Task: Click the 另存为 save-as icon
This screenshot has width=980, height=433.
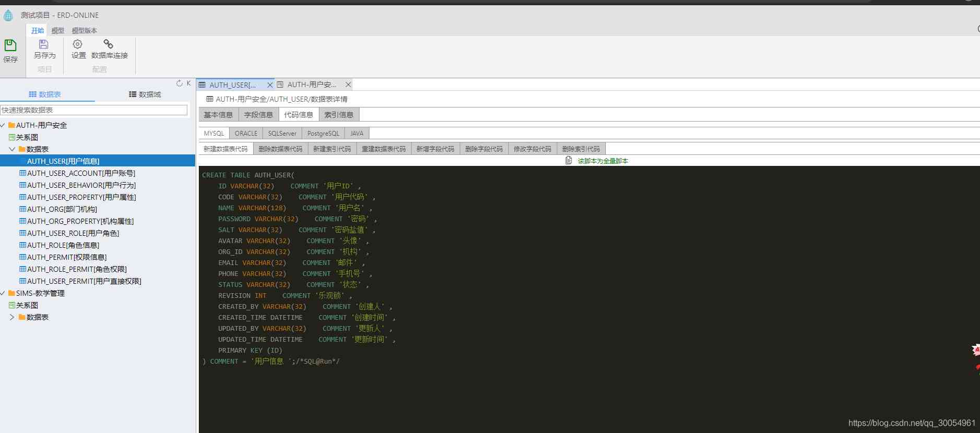Action: point(44,44)
